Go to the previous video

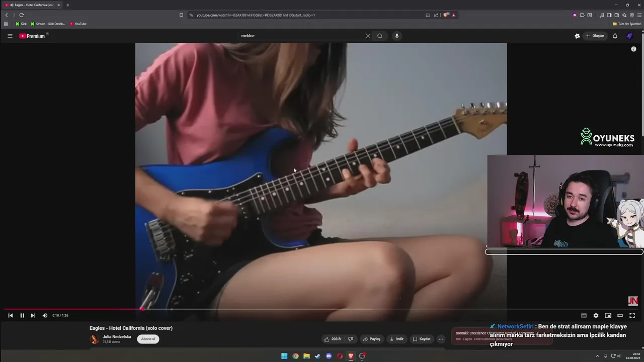coord(11,315)
